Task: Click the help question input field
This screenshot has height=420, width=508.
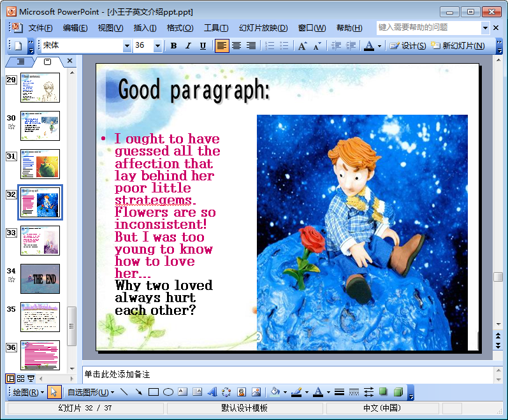Action: tap(428, 27)
